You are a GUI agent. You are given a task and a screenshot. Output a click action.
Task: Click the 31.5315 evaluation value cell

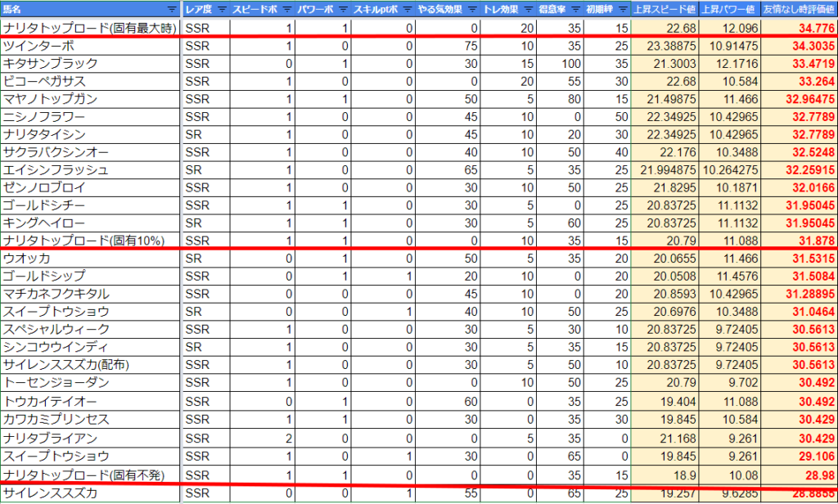pos(799,259)
